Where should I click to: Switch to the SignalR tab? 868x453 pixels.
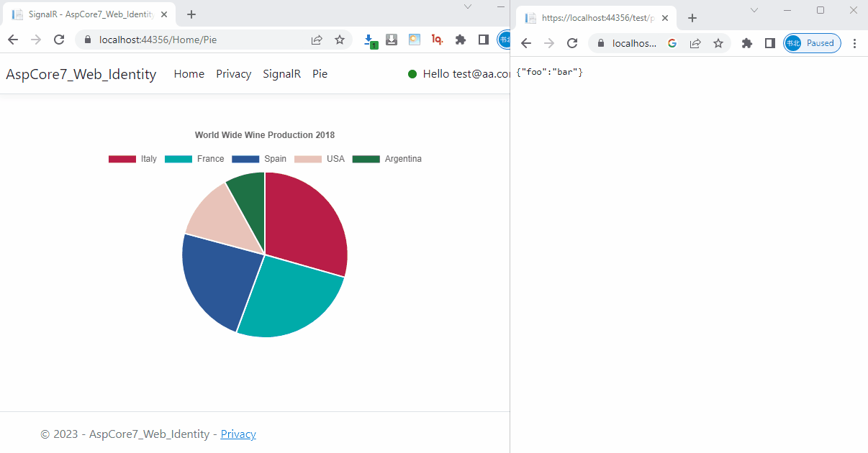(86, 14)
